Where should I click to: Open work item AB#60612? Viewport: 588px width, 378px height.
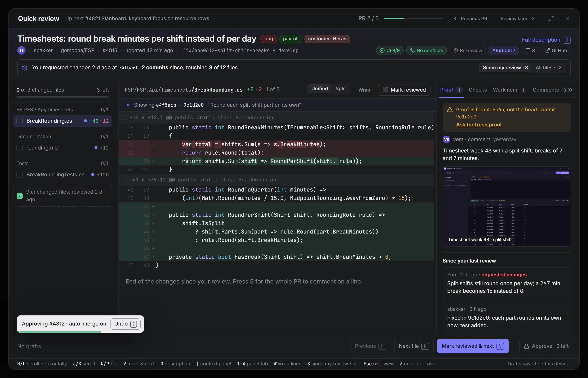(x=504, y=50)
